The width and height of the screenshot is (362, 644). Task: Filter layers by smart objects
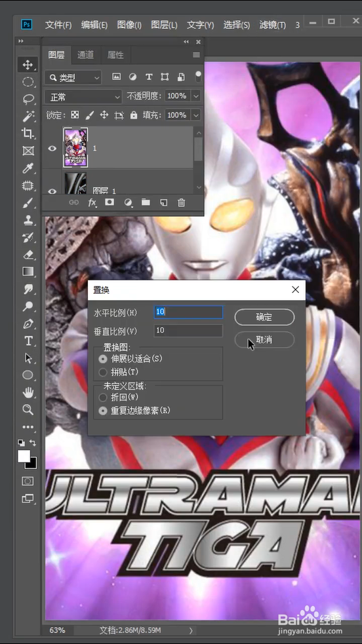[181, 77]
